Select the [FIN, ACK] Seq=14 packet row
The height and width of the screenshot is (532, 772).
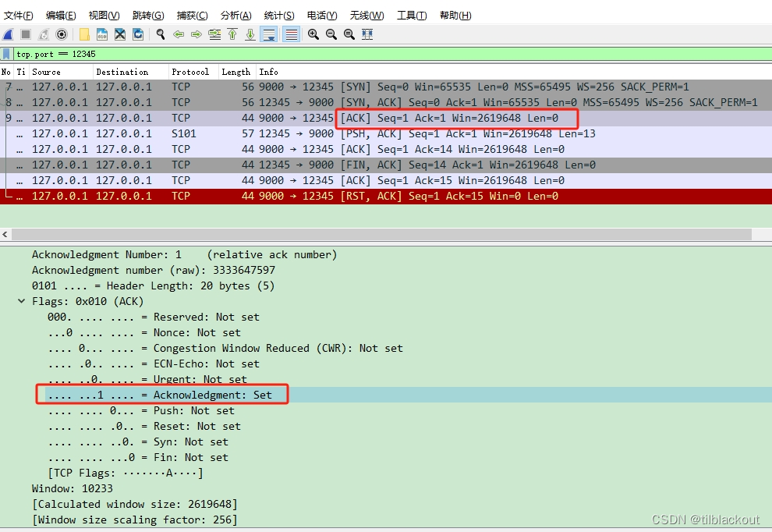(x=386, y=165)
